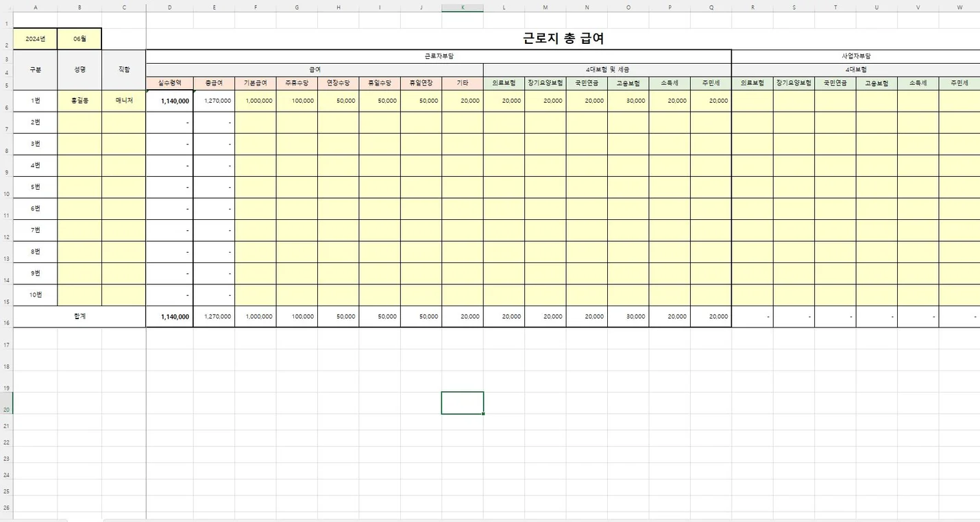
Task: Select row header 16
Action: (x=7, y=317)
